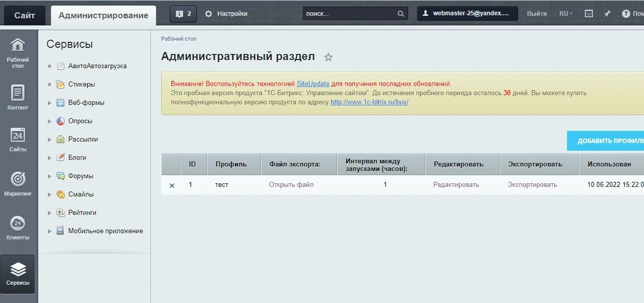Follow the SiteUpdate link

coord(313,84)
